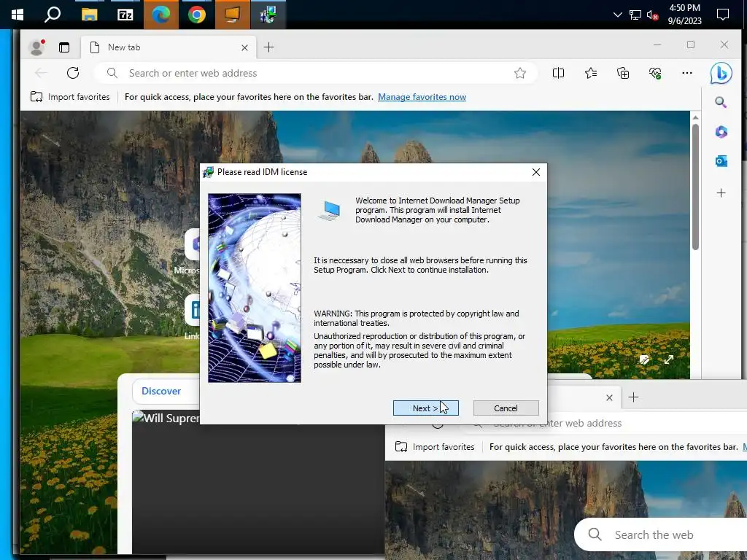Viewport: 747px width, 560px height.
Task: Show hidden system tray icons
Action: click(617, 15)
